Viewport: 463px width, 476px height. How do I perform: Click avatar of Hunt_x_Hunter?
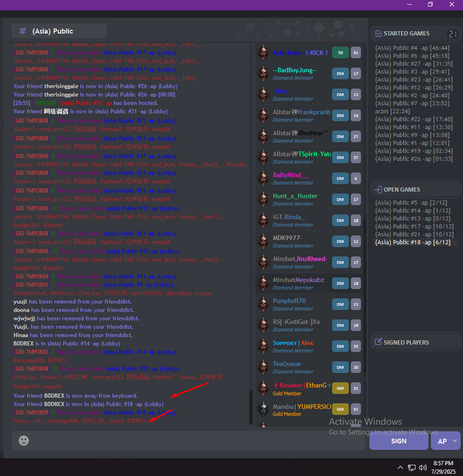263,200
